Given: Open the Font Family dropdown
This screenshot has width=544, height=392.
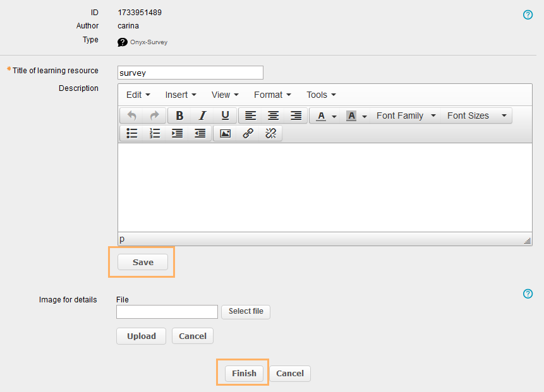Looking at the screenshot, I should pyautogui.click(x=406, y=116).
